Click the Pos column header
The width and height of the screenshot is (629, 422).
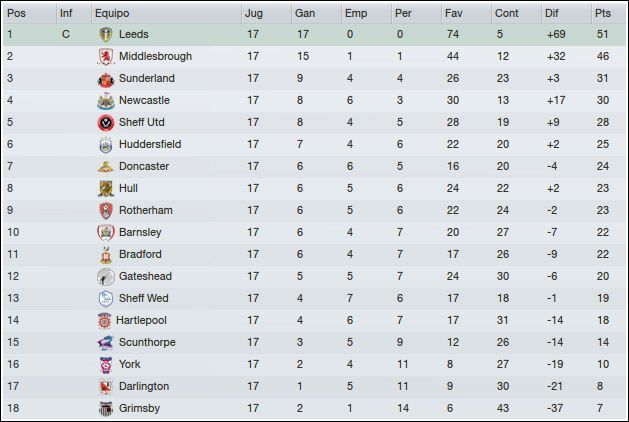(16, 13)
